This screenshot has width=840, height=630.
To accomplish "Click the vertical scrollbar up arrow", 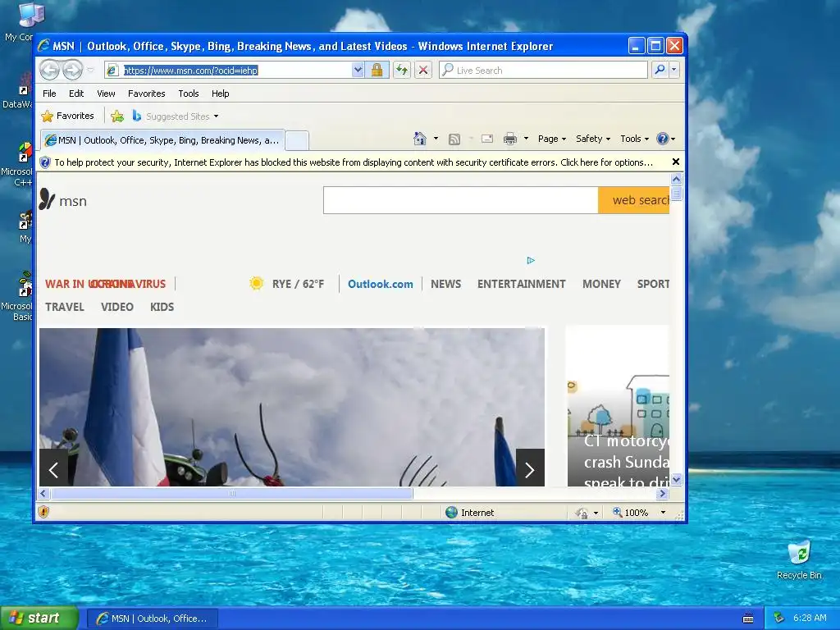I will tap(676, 179).
